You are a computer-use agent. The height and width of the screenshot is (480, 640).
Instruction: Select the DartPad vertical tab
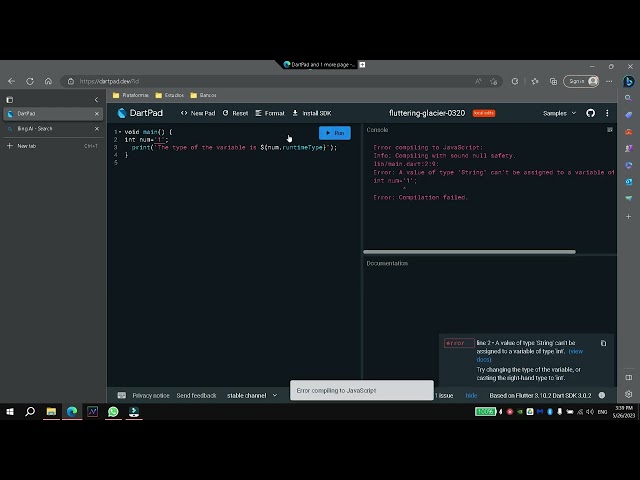pos(52,114)
